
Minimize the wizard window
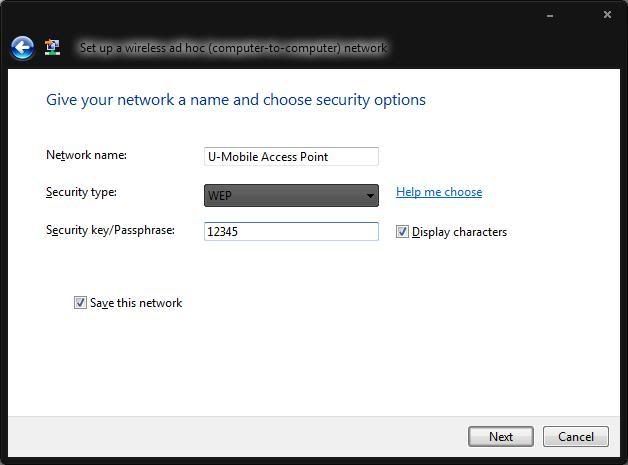tap(550, 16)
